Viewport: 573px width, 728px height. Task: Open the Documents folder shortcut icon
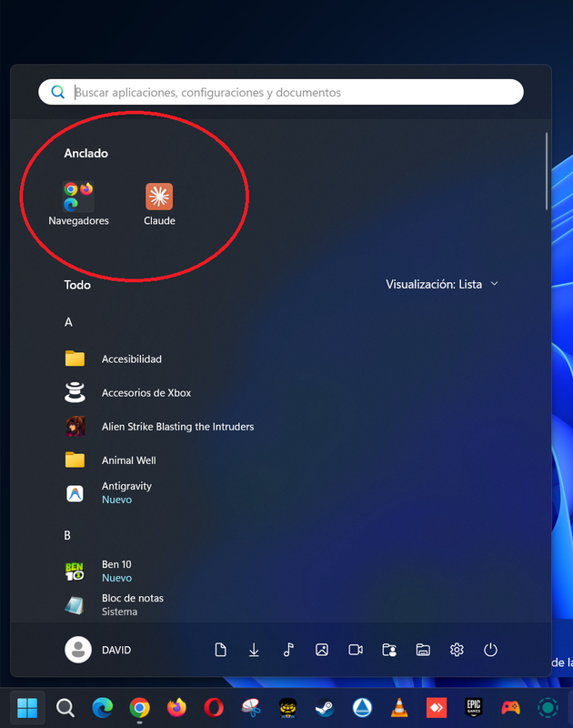point(220,650)
